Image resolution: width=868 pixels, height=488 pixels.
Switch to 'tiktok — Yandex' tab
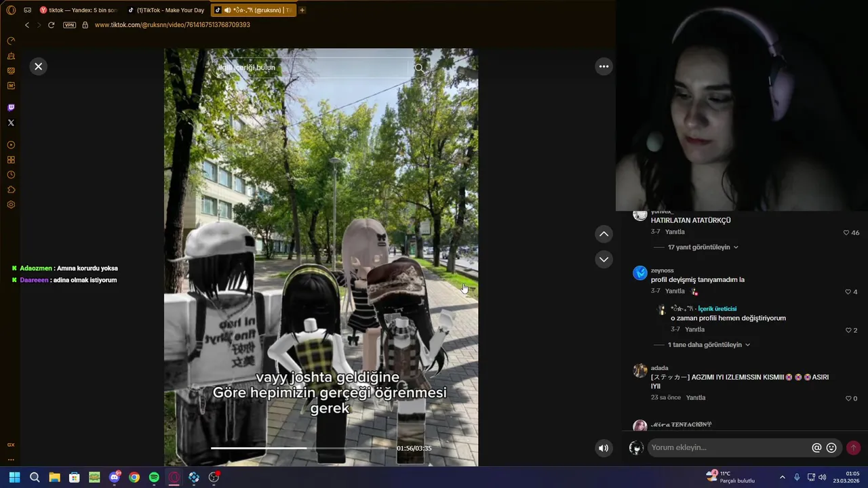coord(79,10)
